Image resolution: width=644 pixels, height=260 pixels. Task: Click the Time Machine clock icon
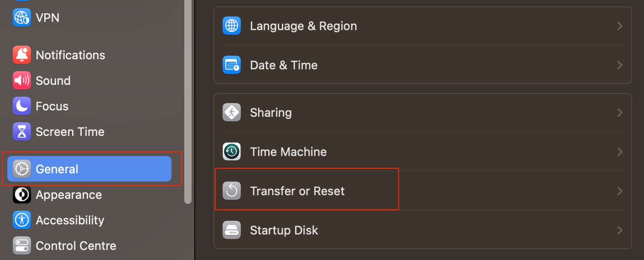point(232,151)
